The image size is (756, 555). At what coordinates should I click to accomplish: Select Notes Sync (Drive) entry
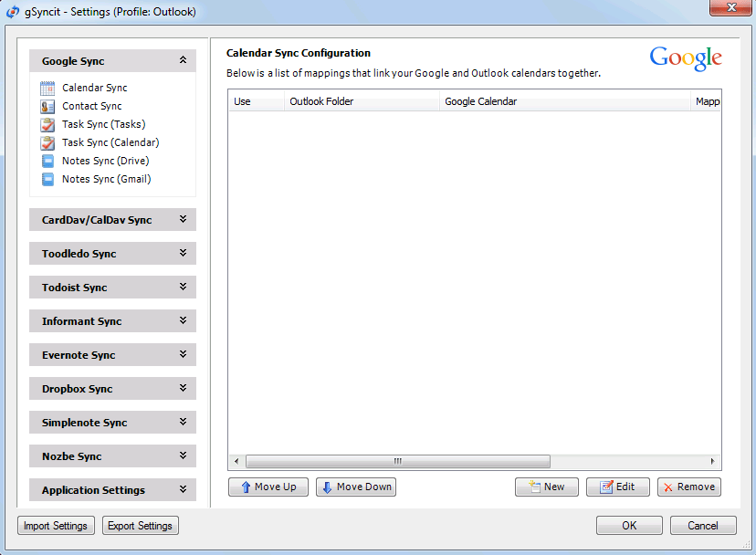pos(106,161)
